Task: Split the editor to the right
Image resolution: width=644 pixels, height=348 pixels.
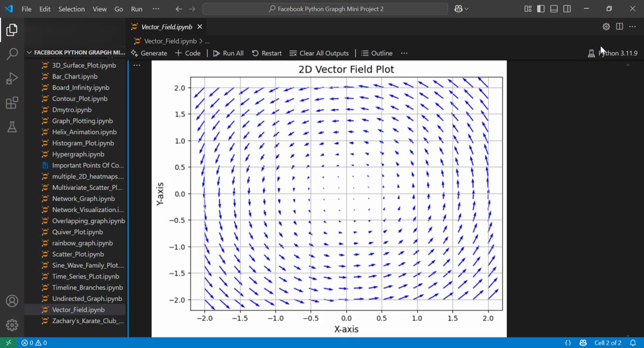Action: pos(619,27)
